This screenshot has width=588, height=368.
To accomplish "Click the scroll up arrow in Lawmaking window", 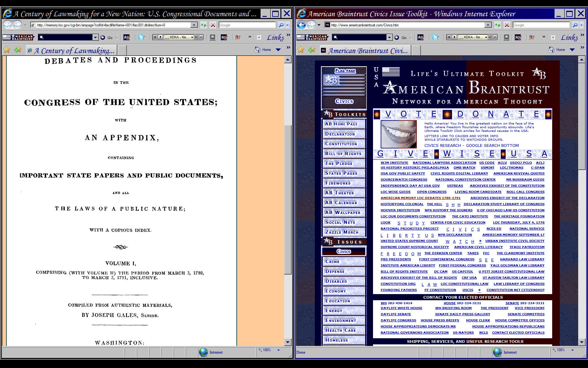I will click(288, 60).
